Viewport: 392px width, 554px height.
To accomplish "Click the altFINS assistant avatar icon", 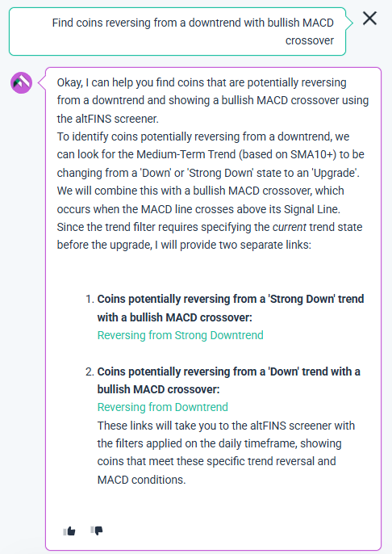I will click(x=21, y=82).
